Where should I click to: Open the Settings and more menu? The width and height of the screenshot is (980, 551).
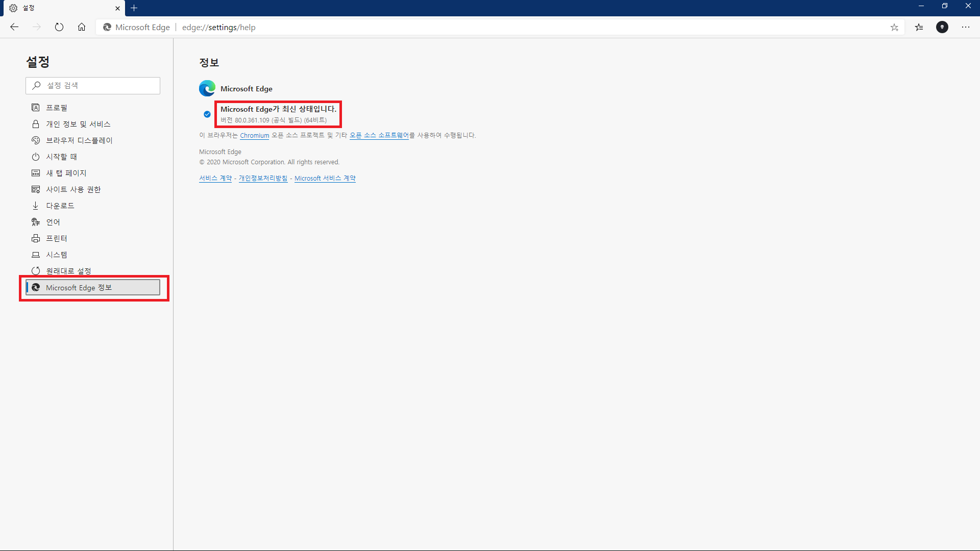[x=966, y=27]
